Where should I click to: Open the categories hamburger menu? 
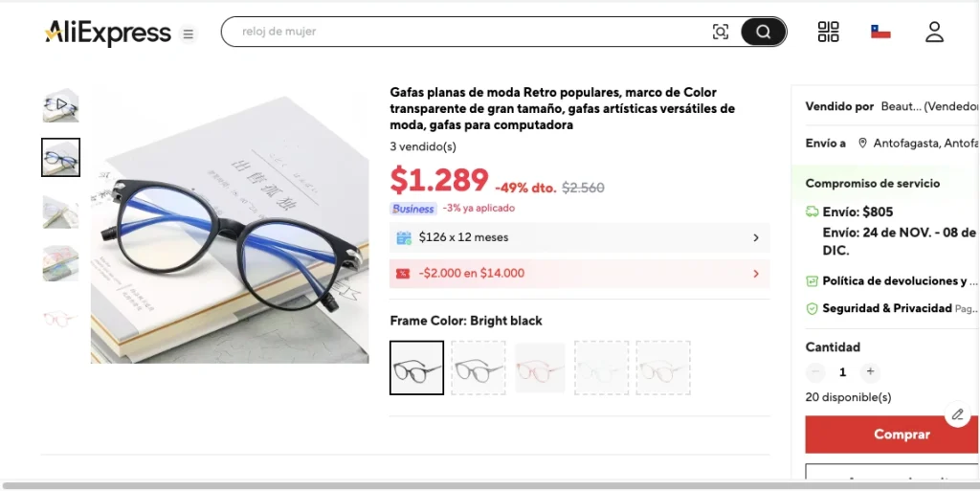pyautogui.click(x=189, y=34)
